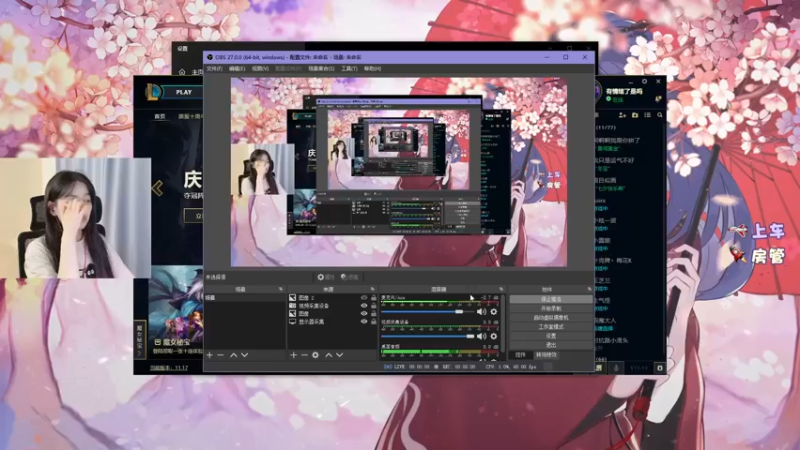800x450 pixels.
Task: Select the 首页 tab in LoL client
Action: click(160, 116)
